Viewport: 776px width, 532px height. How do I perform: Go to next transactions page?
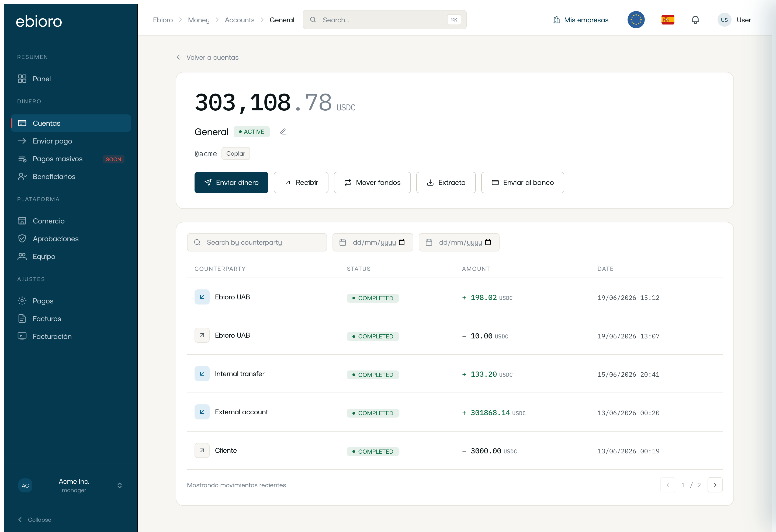coord(715,485)
